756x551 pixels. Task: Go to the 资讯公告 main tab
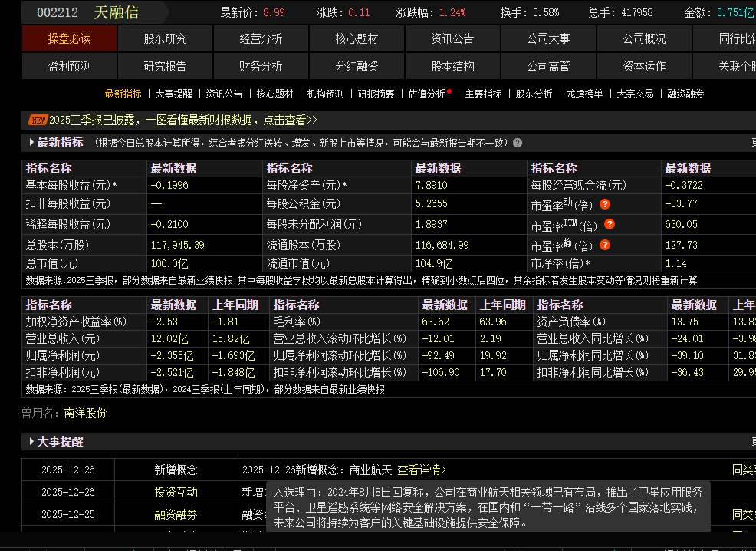tap(452, 38)
